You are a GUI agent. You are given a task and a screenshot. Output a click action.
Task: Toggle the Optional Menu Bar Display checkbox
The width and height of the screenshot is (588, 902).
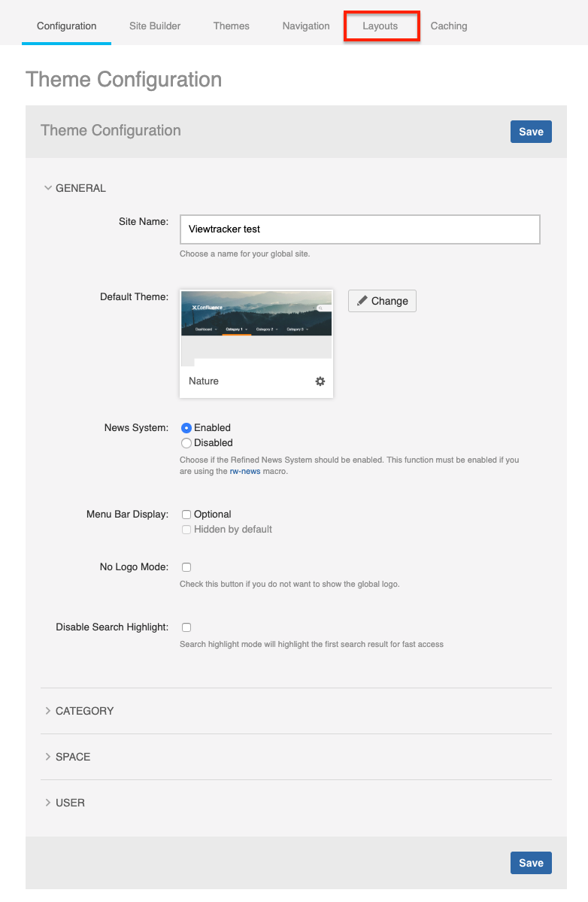[x=186, y=515]
